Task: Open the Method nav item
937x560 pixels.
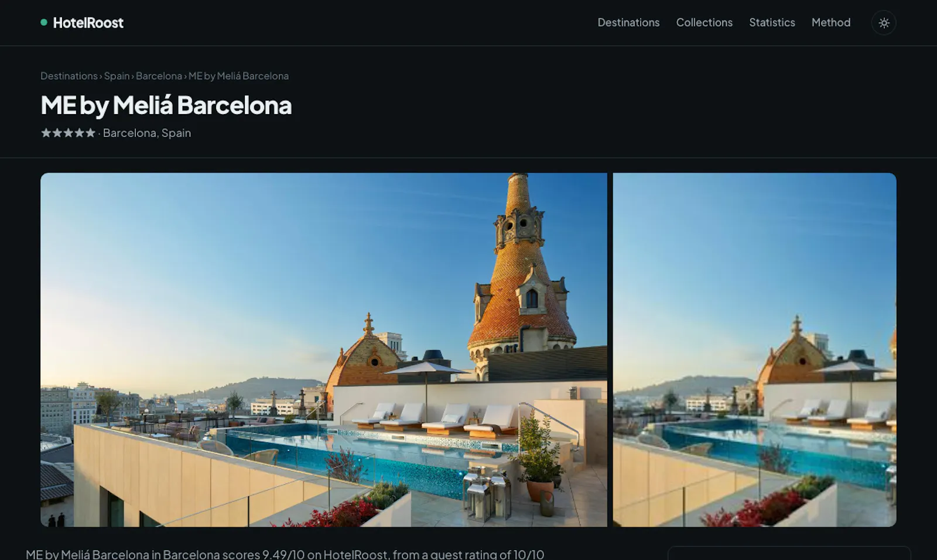Action: point(830,22)
